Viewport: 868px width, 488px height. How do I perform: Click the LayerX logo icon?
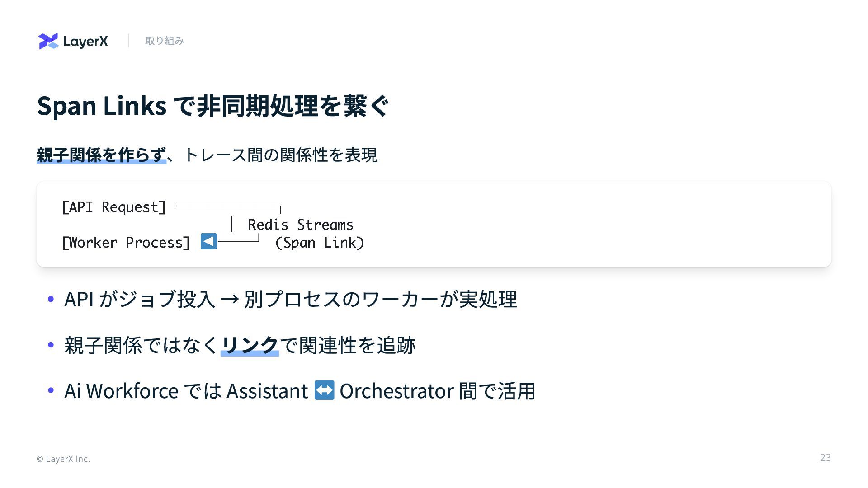(x=48, y=41)
